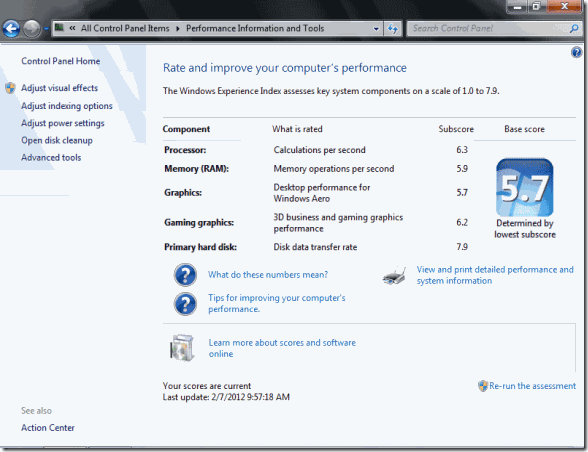Open disk cleanup link

tap(57, 141)
